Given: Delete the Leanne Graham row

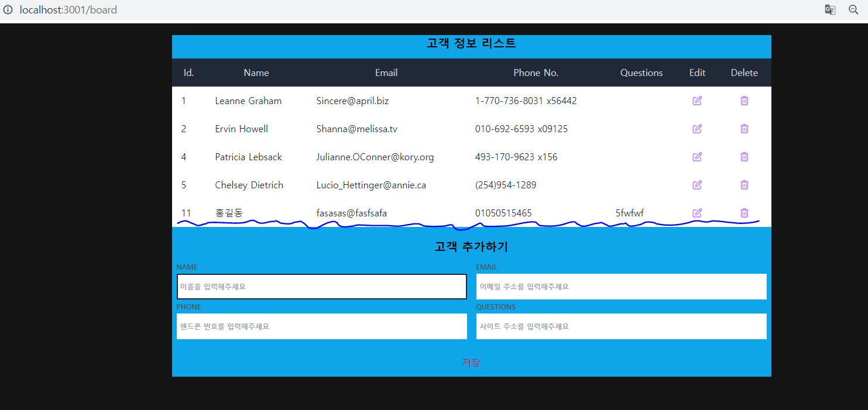Looking at the screenshot, I should 744,101.
